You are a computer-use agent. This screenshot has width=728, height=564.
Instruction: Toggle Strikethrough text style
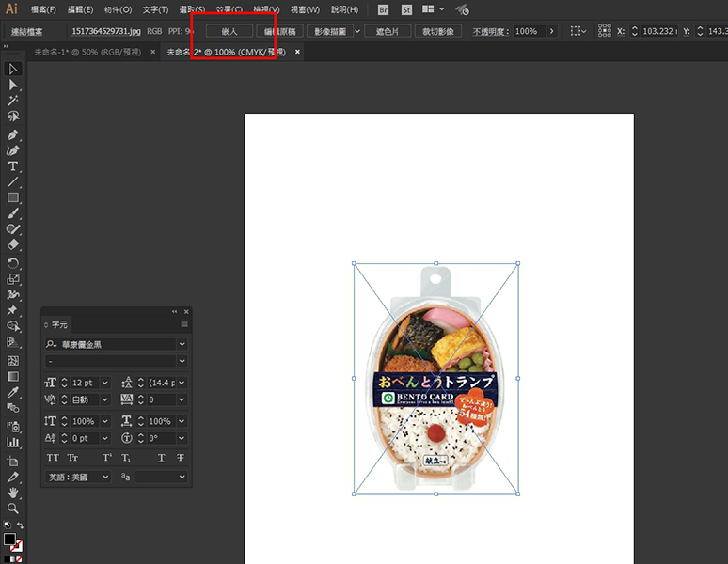pos(181,458)
